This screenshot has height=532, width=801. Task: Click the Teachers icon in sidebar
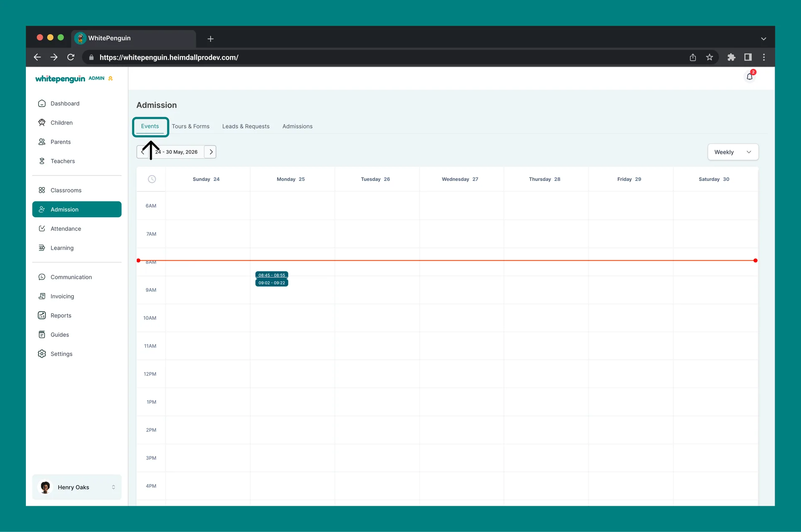click(x=42, y=161)
